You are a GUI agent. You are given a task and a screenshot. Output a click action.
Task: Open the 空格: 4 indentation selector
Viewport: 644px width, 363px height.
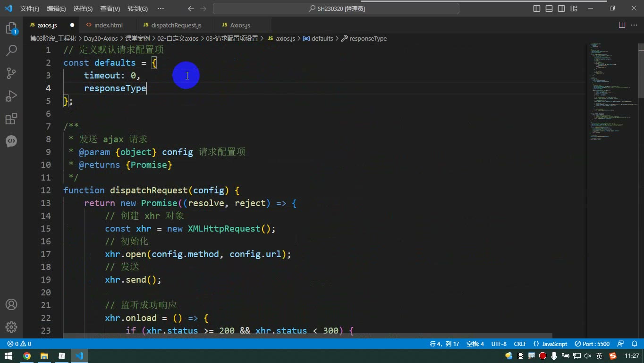click(x=475, y=344)
